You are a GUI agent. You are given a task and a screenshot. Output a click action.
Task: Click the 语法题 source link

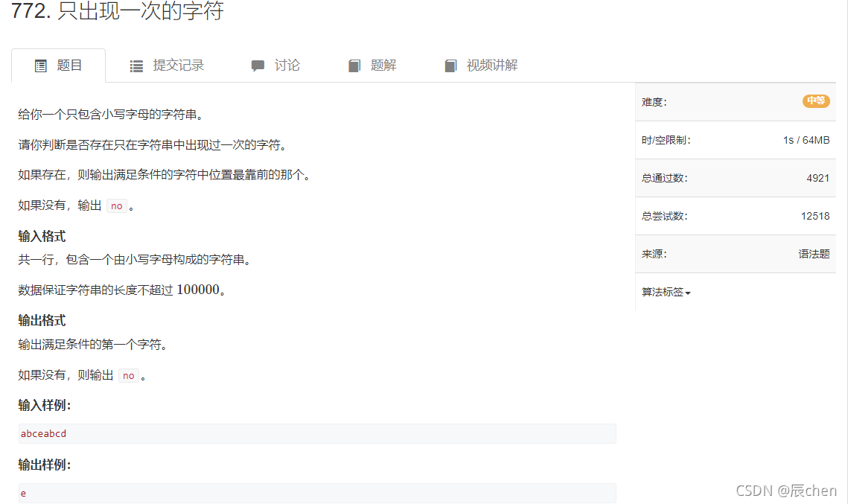[814, 253]
